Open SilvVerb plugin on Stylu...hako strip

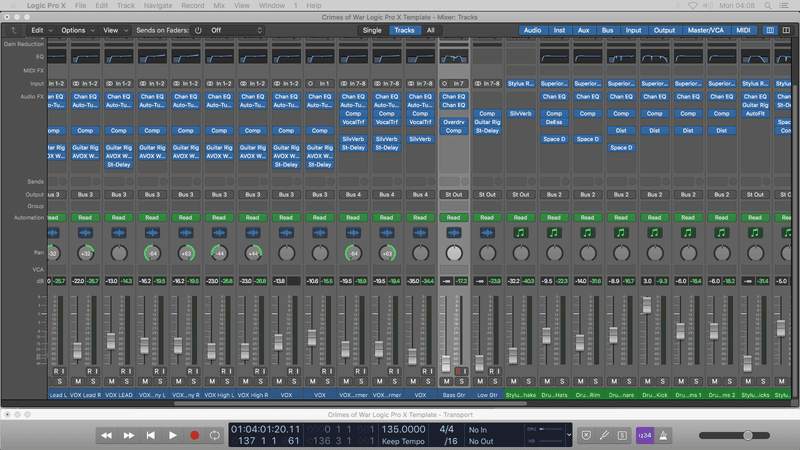(x=520, y=114)
